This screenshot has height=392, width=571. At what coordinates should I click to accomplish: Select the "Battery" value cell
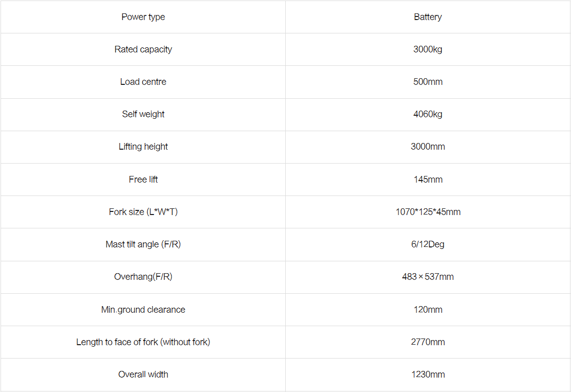[428, 17]
